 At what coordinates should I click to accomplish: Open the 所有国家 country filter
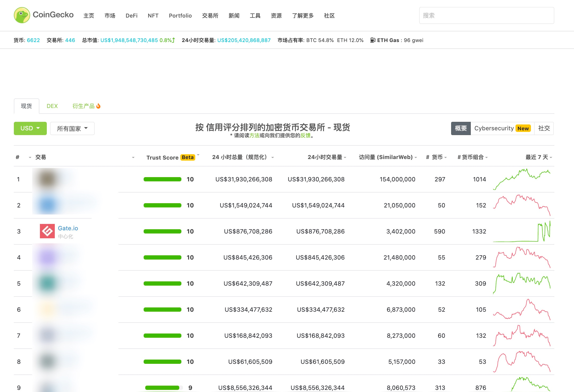72,128
